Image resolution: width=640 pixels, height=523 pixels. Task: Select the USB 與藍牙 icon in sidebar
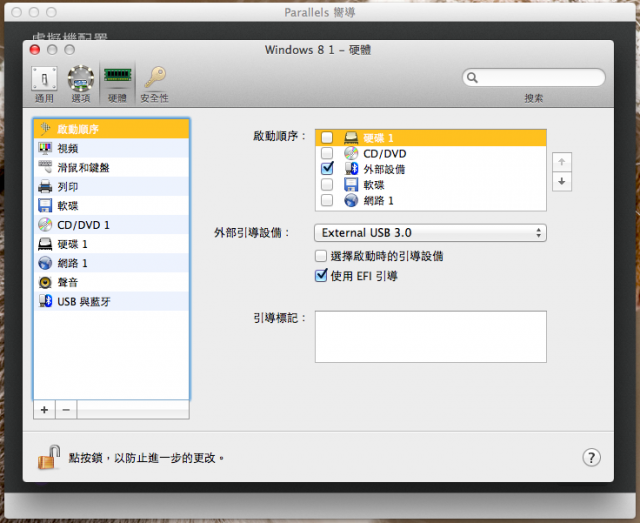click(45, 301)
